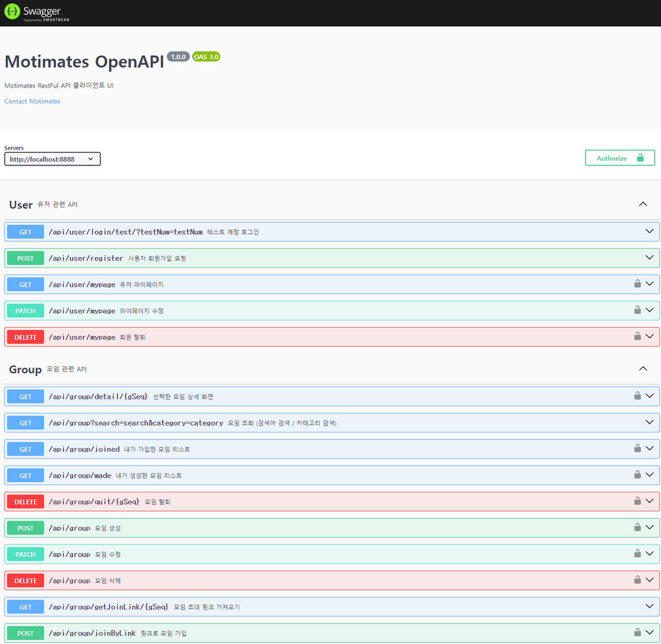This screenshot has width=661, height=644.
Task: Click path text /api/user/register
Action: [x=86, y=258]
